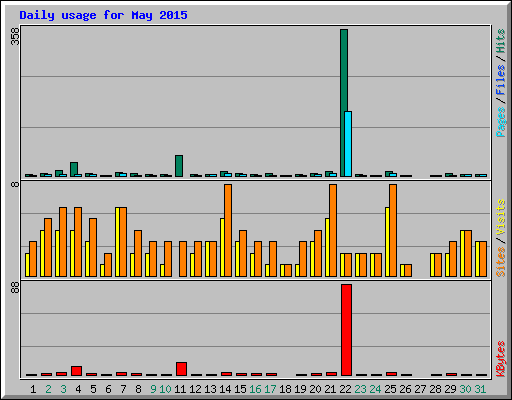The image size is (512, 400).
Task: Click the cyan Pages bar for day 22
Action: [x=348, y=144]
